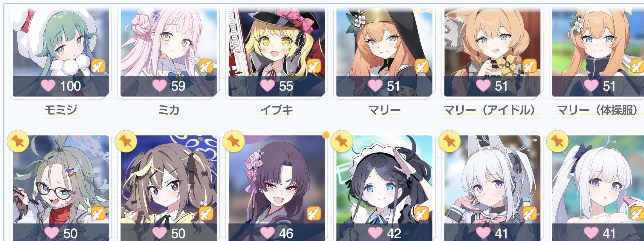Click the pin icon on the purple-haired character with bond 46
Viewport: 644px width, 241px height.
click(x=234, y=141)
